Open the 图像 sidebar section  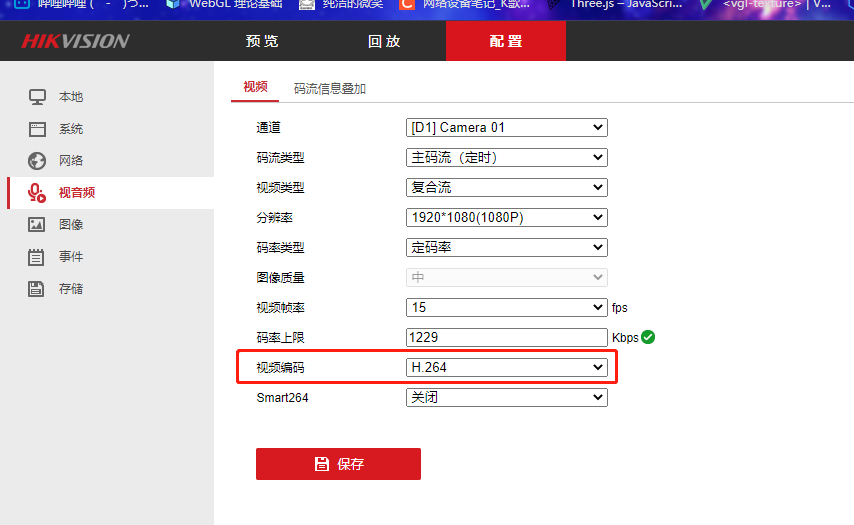[x=71, y=224]
